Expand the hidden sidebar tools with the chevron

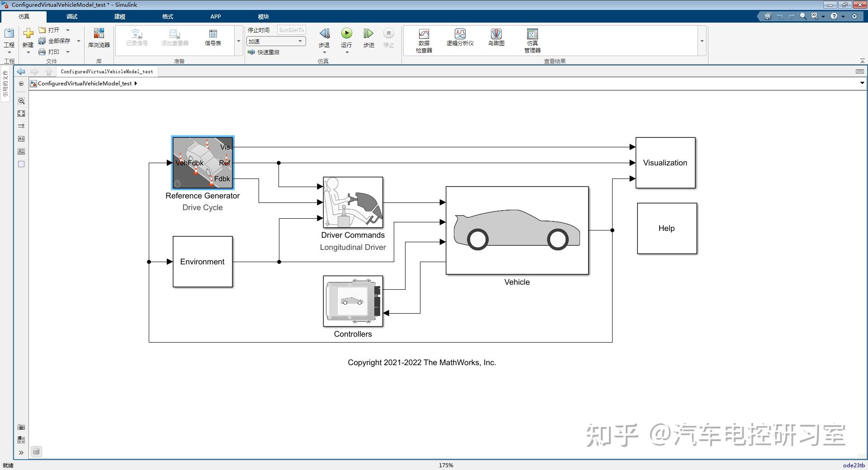(x=21, y=452)
